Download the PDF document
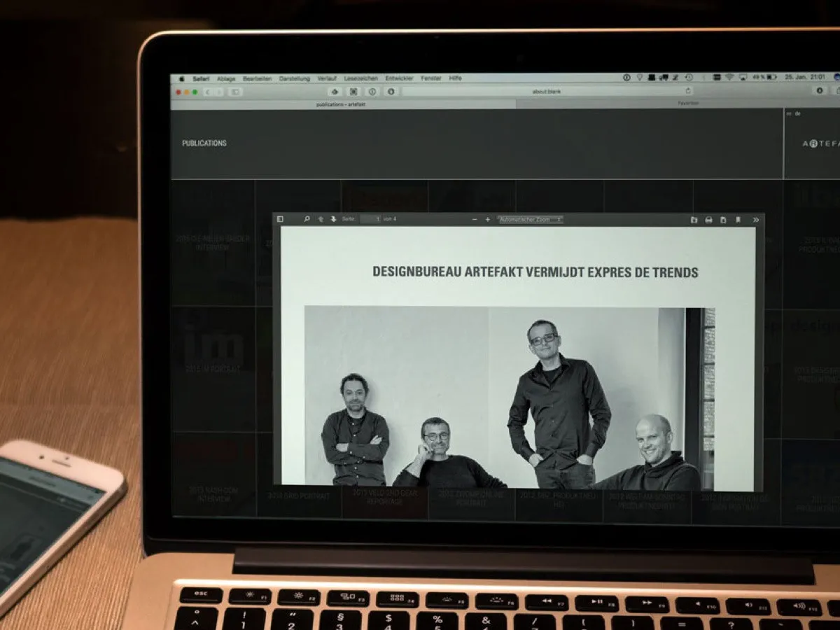840x630 pixels. [x=723, y=220]
